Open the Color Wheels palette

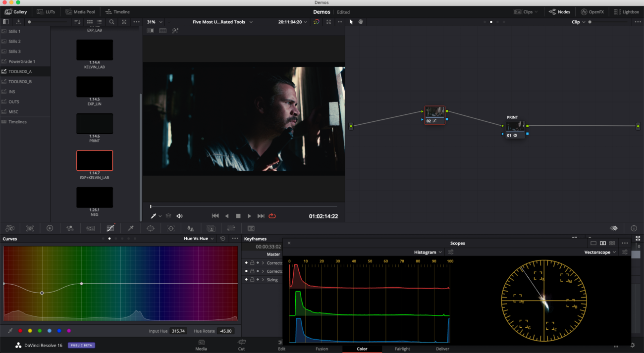click(x=50, y=228)
